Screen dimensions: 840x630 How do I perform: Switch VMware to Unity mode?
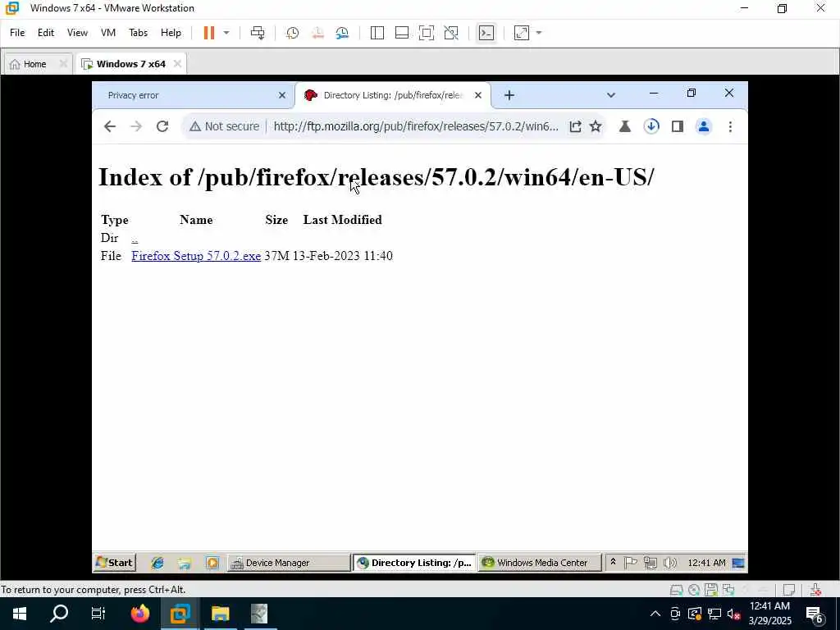451,33
